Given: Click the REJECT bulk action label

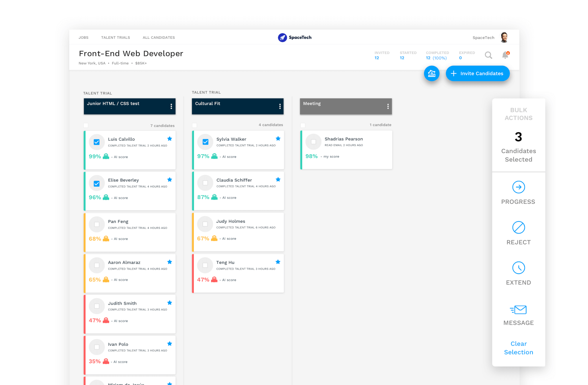Looking at the screenshot, I should [519, 242].
